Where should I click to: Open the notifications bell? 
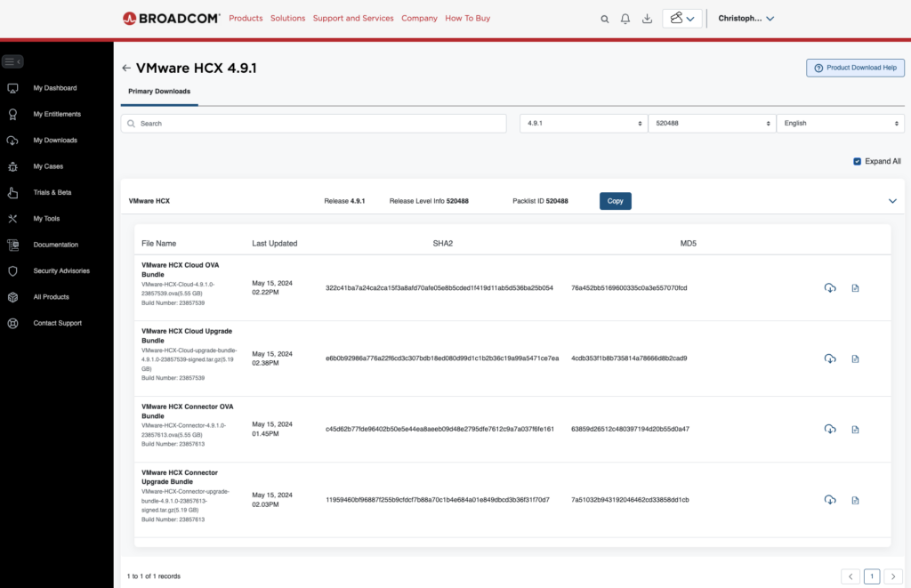625,19
